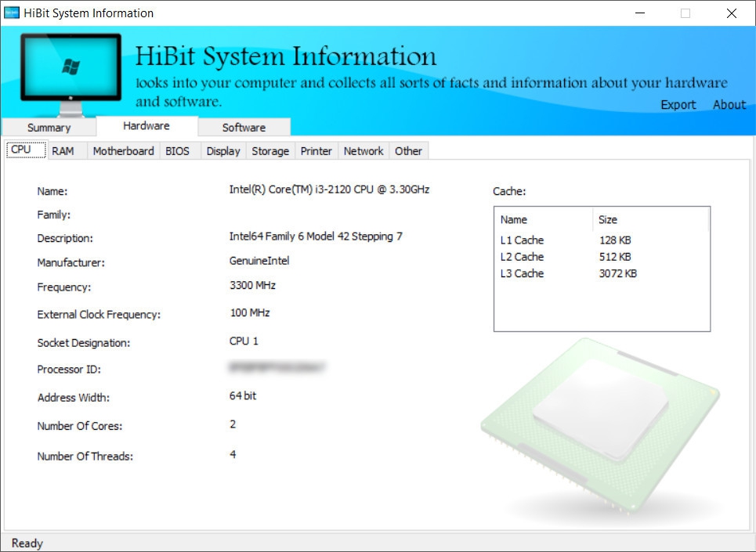Click the GenuineIntel manufacturer value
The height and width of the screenshot is (552, 756).
[259, 261]
